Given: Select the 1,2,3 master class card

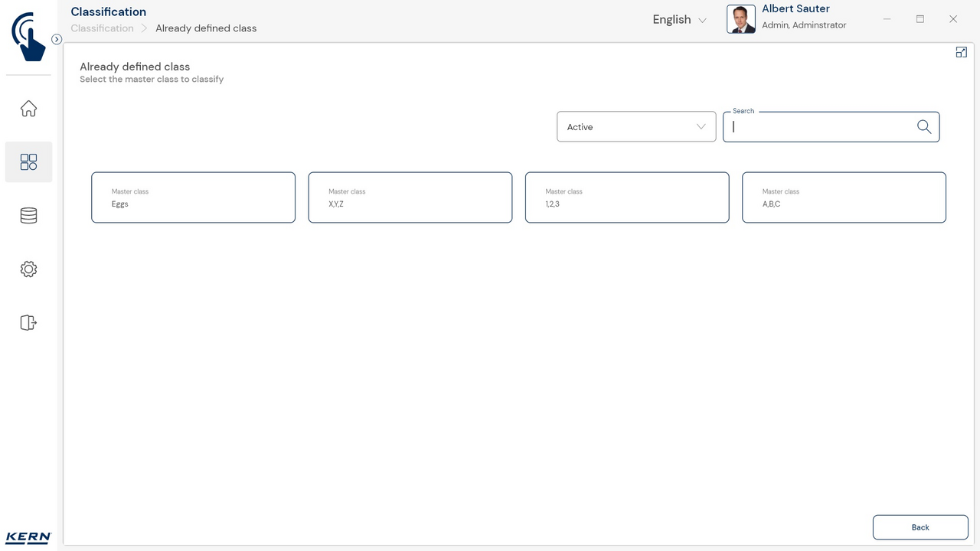Looking at the screenshot, I should click(x=626, y=197).
